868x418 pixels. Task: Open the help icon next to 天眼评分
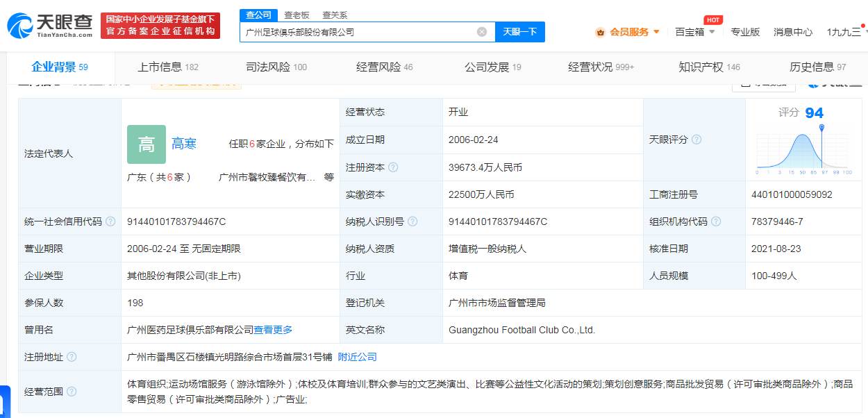coord(696,140)
